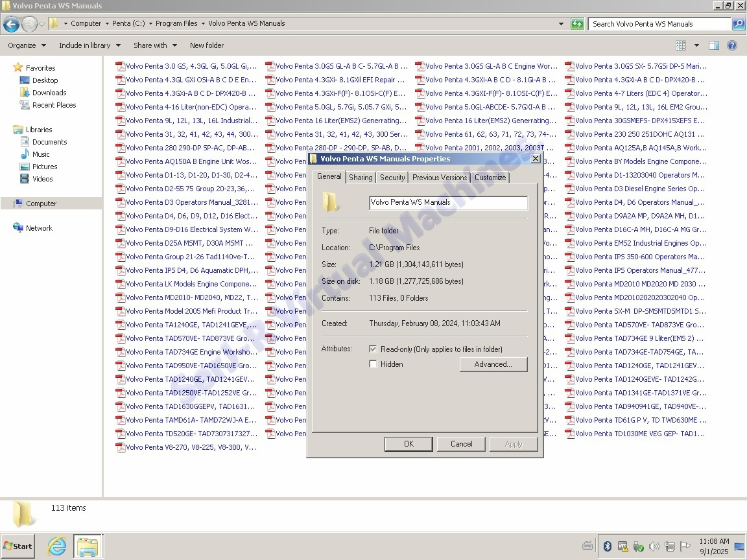Click the refresh icon beside address bar
This screenshot has width=747, height=560.
pos(577,24)
